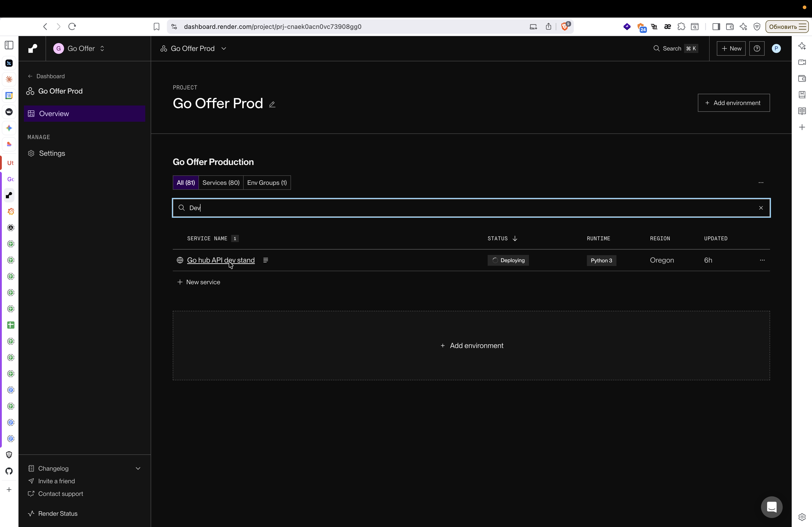Viewport: 812px width, 527px height.
Task: Click New service link
Action: [x=198, y=282]
